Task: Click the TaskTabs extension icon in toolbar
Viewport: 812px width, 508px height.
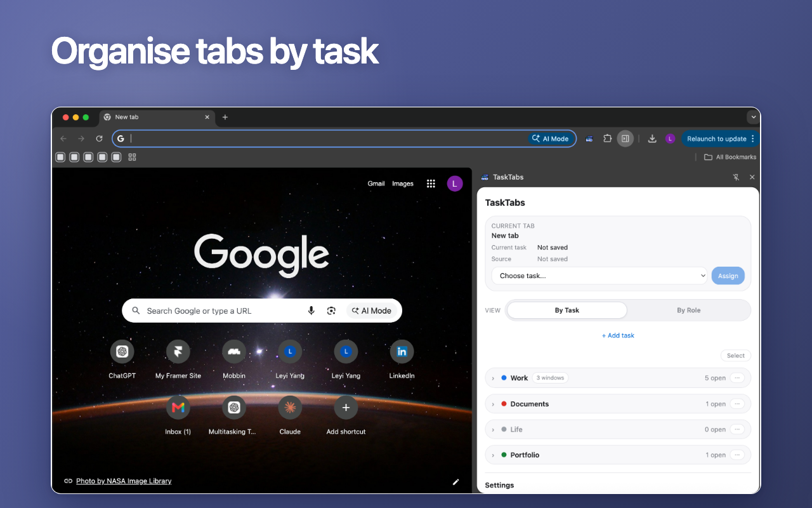Action: (x=589, y=138)
